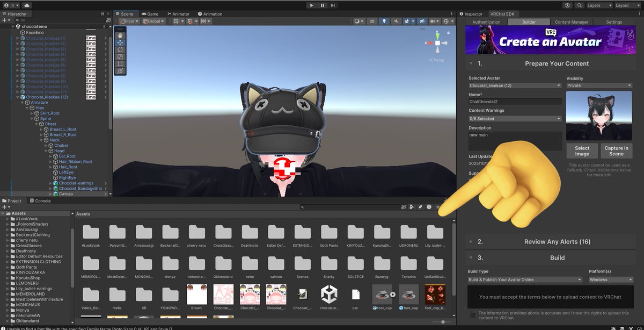Toggle scene audio
The width and height of the screenshot is (644, 330).
pyautogui.click(x=396, y=21)
